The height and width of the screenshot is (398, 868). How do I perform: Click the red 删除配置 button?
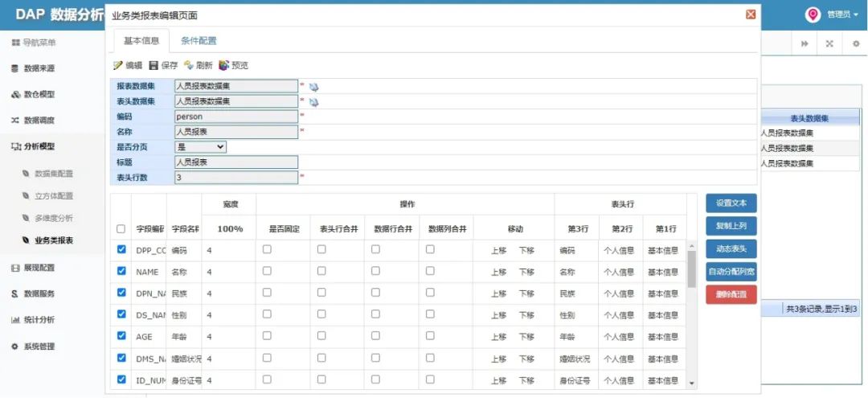[731, 294]
